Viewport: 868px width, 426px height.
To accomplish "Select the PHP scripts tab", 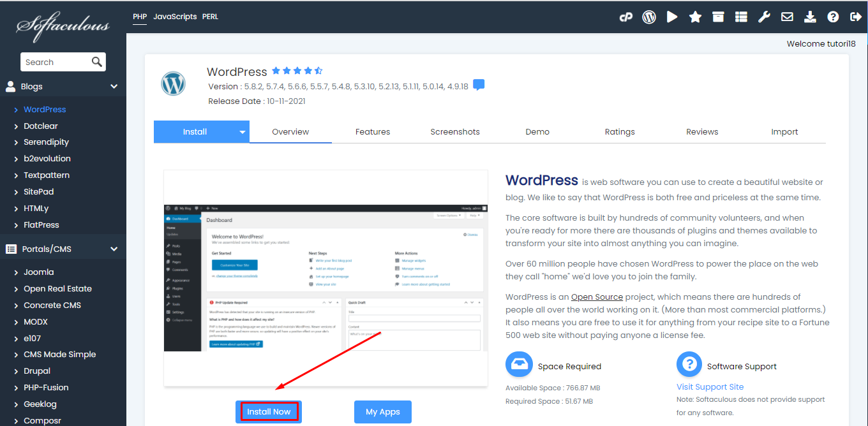I will (x=140, y=17).
